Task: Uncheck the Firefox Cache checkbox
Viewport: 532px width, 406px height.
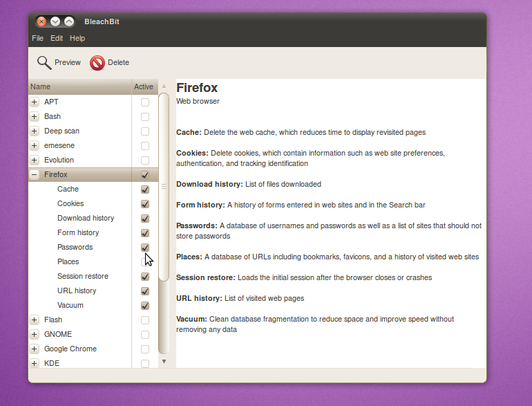Action: [145, 190]
